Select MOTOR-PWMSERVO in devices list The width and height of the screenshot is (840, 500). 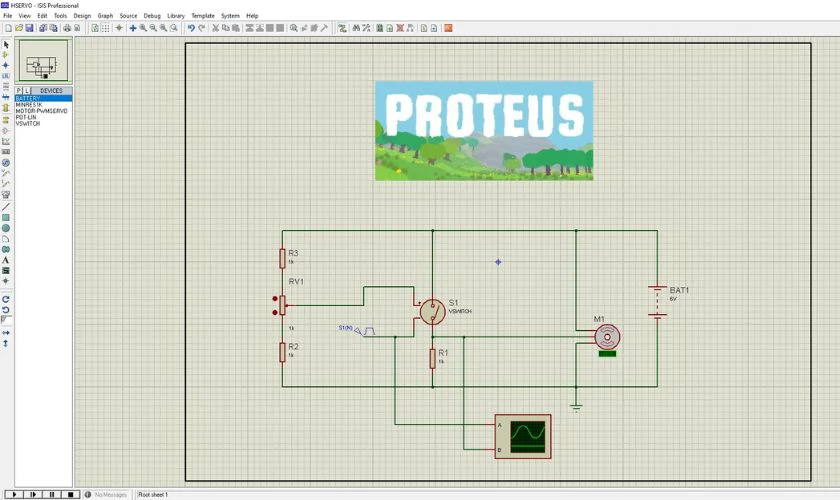tap(43, 111)
